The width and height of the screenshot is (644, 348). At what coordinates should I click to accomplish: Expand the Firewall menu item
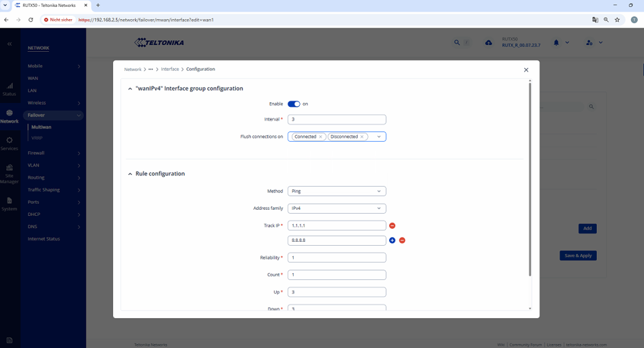[x=53, y=153]
